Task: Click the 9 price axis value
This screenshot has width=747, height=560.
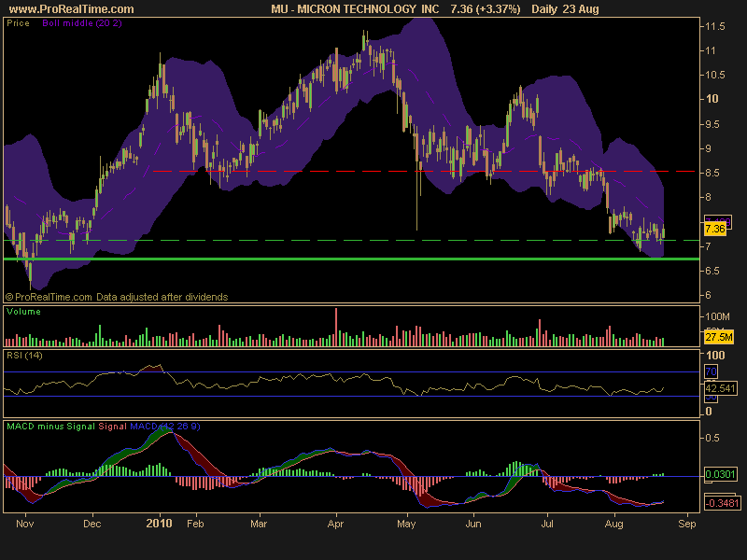Action: tap(708, 148)
